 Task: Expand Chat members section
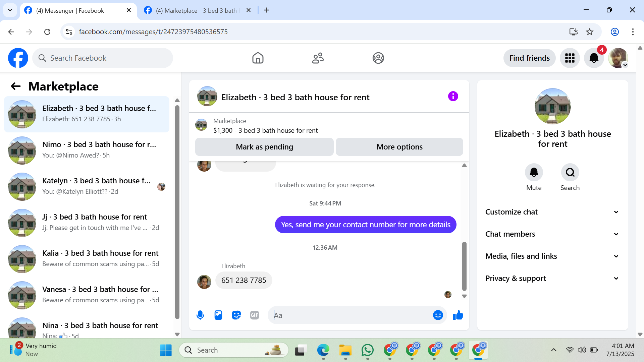coord(552,234)
